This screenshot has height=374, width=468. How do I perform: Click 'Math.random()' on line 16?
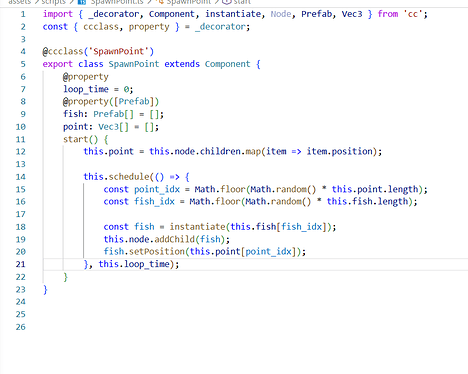pyautogui.click(x=278, y=202)
